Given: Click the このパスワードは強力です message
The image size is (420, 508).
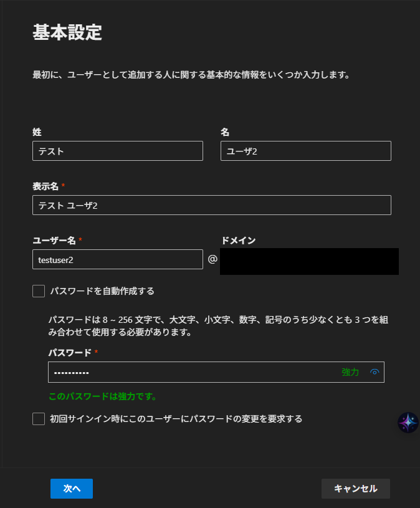Looking at the screenshot, I should [x=102, y=396].
